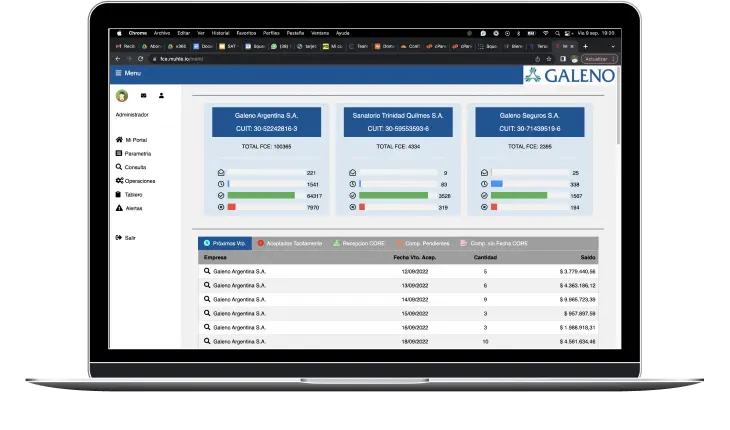Click clock icon in Galeno Seguros card
Screen dimensions: 730x430
click(484, 184)
